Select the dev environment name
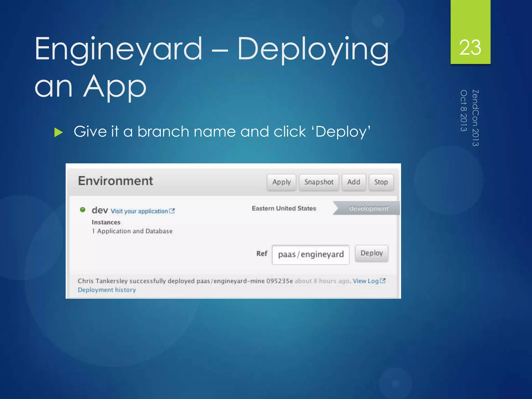 click(100, 210)
